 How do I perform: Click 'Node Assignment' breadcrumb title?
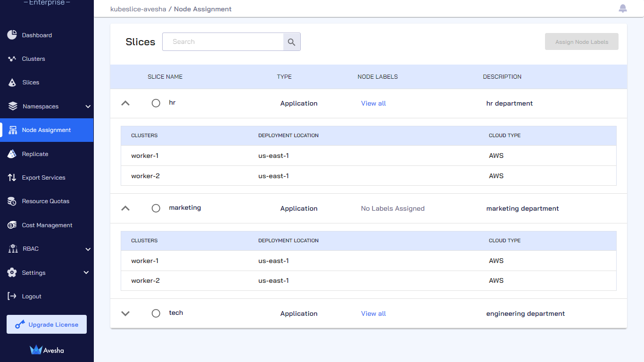tap(203, 9)
